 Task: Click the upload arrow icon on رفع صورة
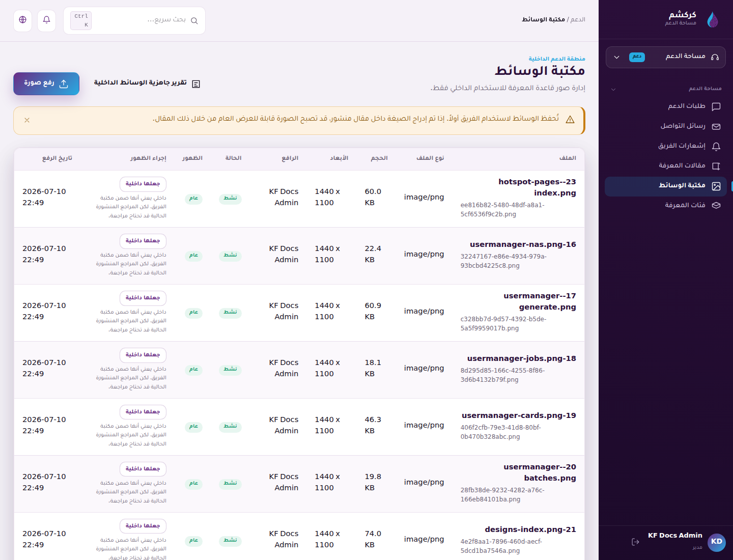64,84
